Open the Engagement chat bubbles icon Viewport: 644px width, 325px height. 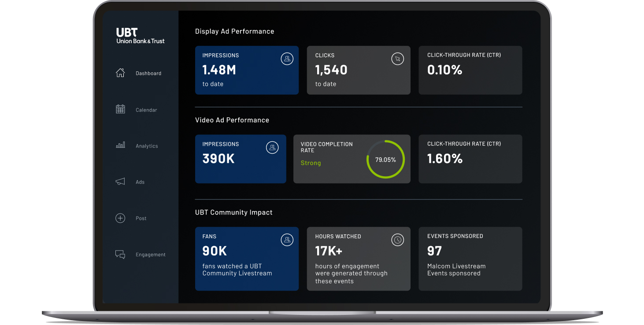(x=120, y=255)
